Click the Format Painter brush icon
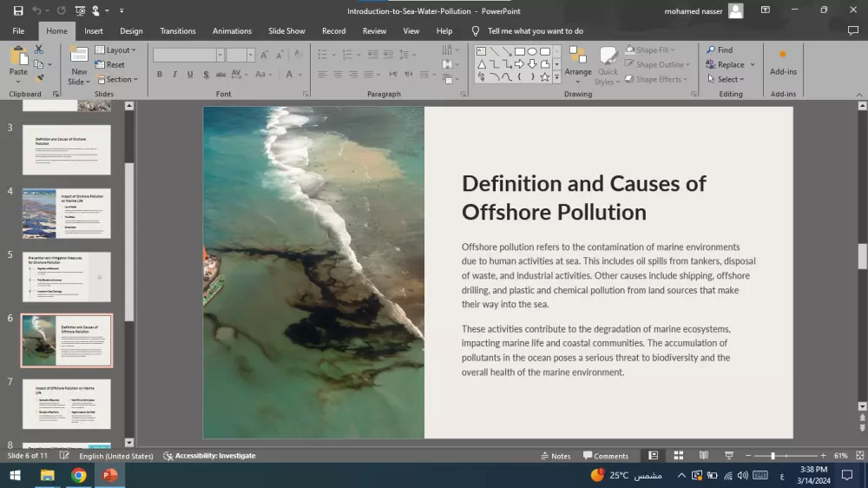 click(39, 78)
